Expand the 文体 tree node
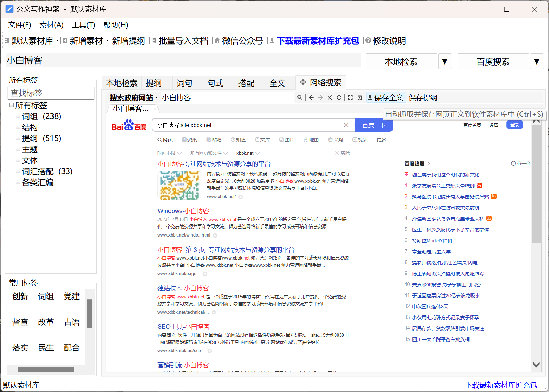 pyautogui.click(x=18, y=160)
